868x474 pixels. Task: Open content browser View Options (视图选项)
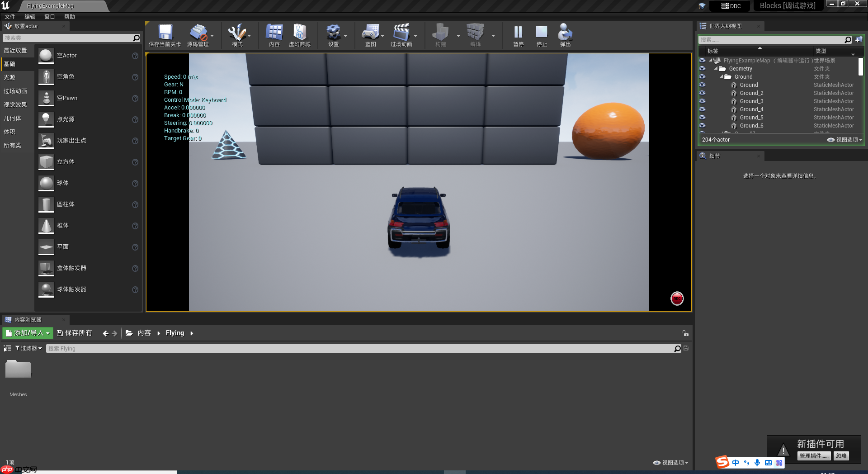pos(671,463)
